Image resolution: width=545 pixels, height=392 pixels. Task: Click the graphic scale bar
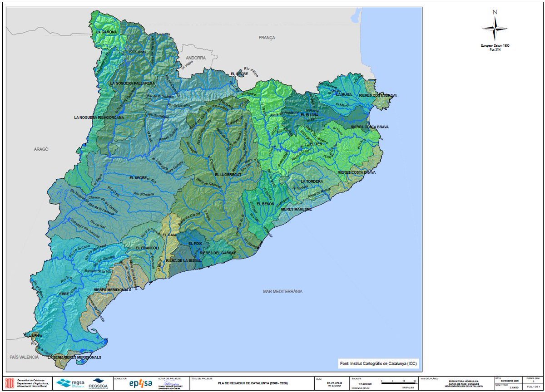click(x=399, y=383)
